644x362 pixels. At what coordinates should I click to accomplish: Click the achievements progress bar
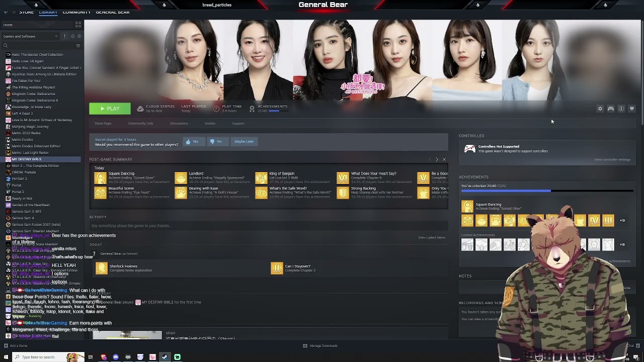pos(547,191)
